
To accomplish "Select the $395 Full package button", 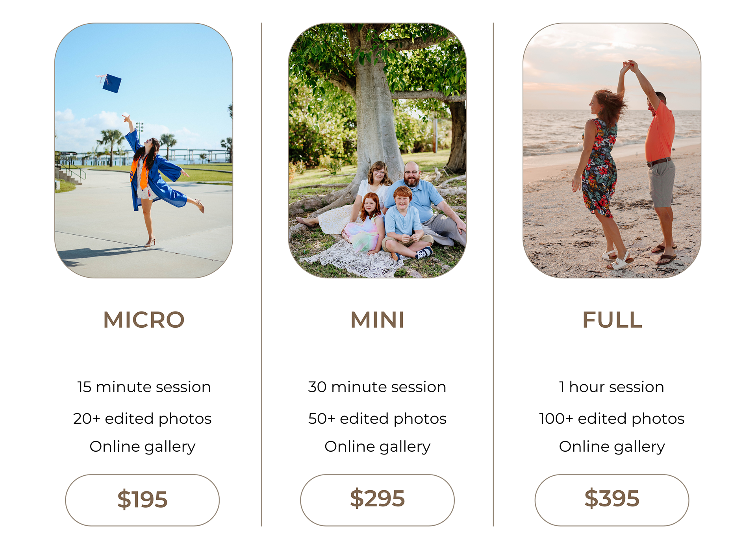I will [612, 500].
